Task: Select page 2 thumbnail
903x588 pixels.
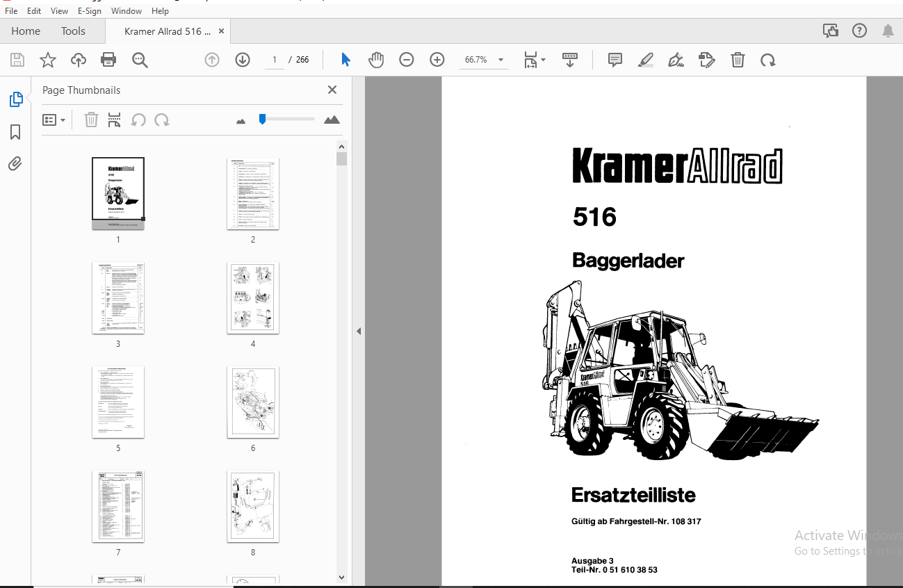Action: point(253,193)
